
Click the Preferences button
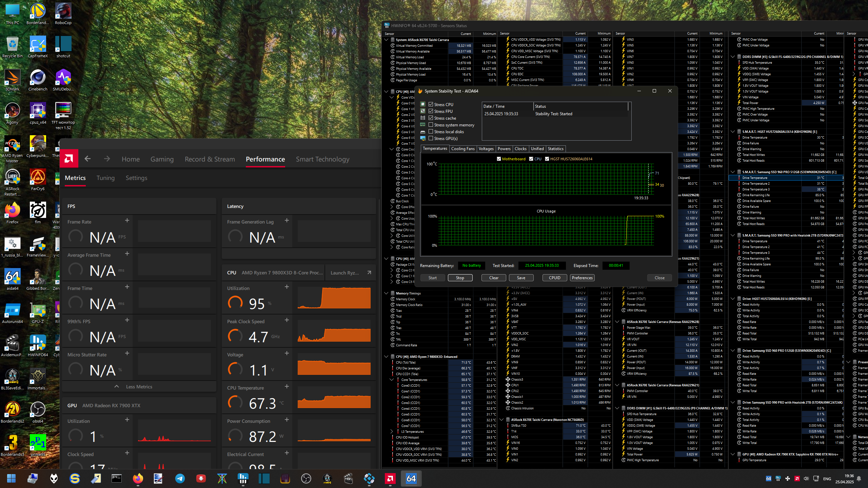[582, 278]
